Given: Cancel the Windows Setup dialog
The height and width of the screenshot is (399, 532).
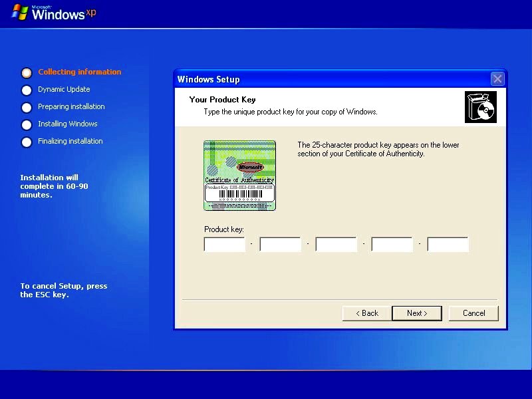Looking at the screenshot, I should tap(473, 313).
